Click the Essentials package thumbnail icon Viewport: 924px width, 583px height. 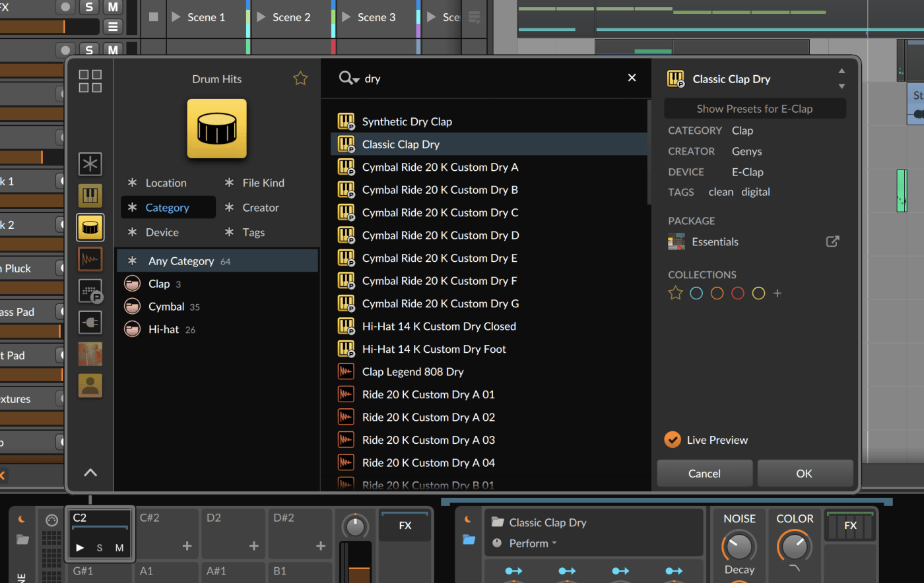pyautogui.click(x=676, y=241)
